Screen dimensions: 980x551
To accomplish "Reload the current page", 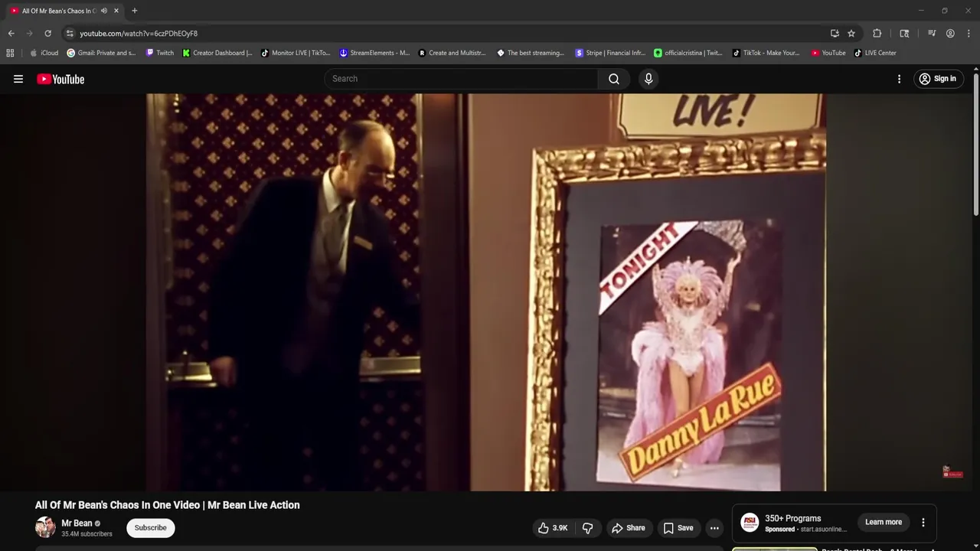I will point(47,34).
